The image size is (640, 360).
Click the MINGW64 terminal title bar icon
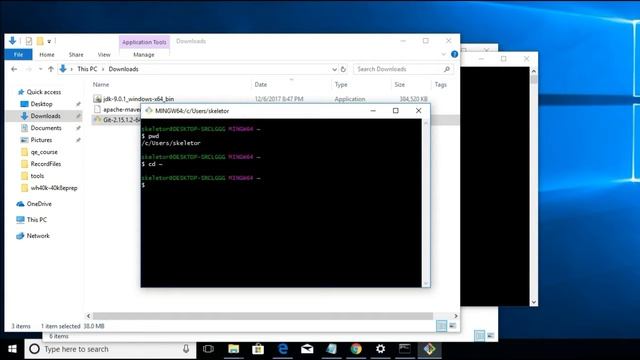point(149,111)
